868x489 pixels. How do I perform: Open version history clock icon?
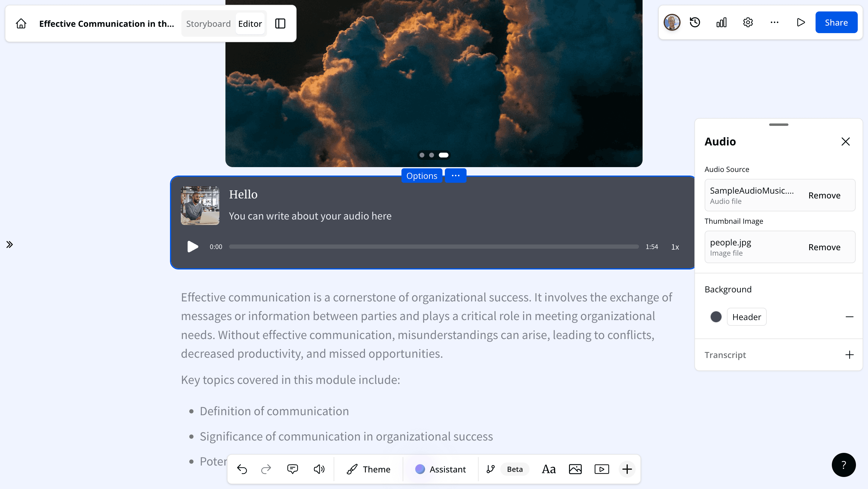point(695,23)
